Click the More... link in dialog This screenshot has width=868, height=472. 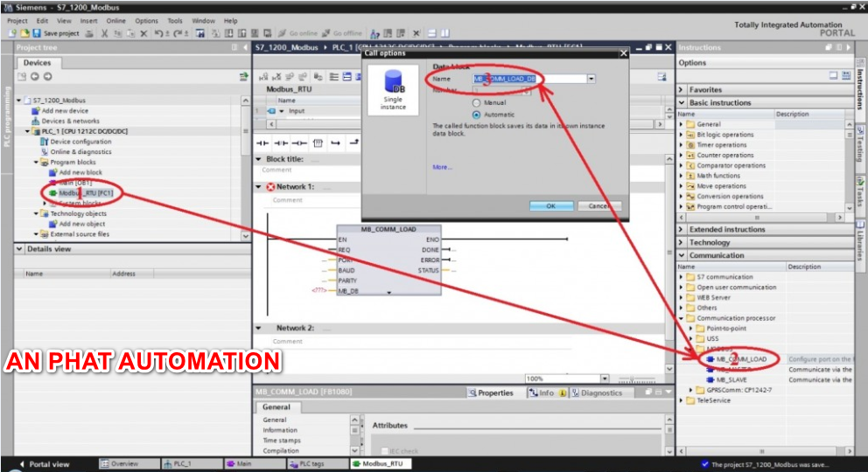[442, 167]
